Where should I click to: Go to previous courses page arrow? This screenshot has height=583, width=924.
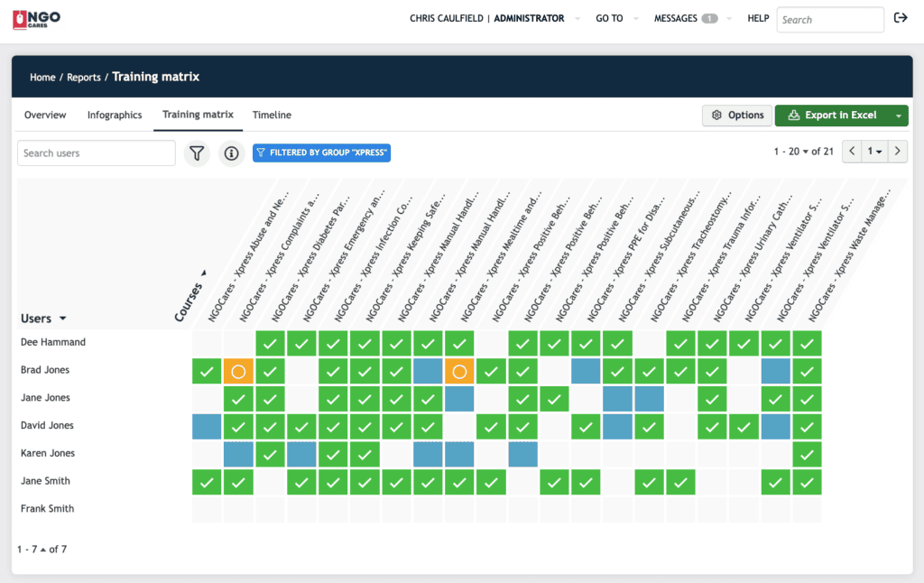click(852, 152)
